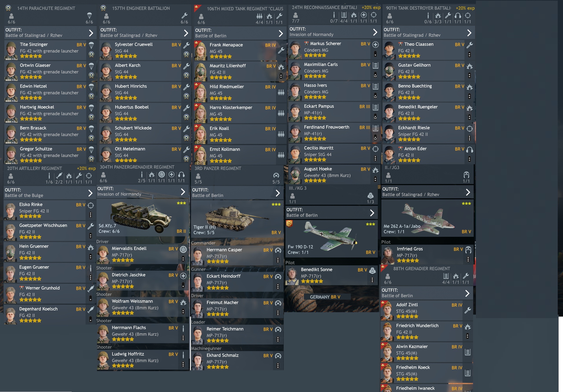Select the Tiger II (H) vehicle card
Image resolution: width=563 pixels, height=392 pixels.
237,219
